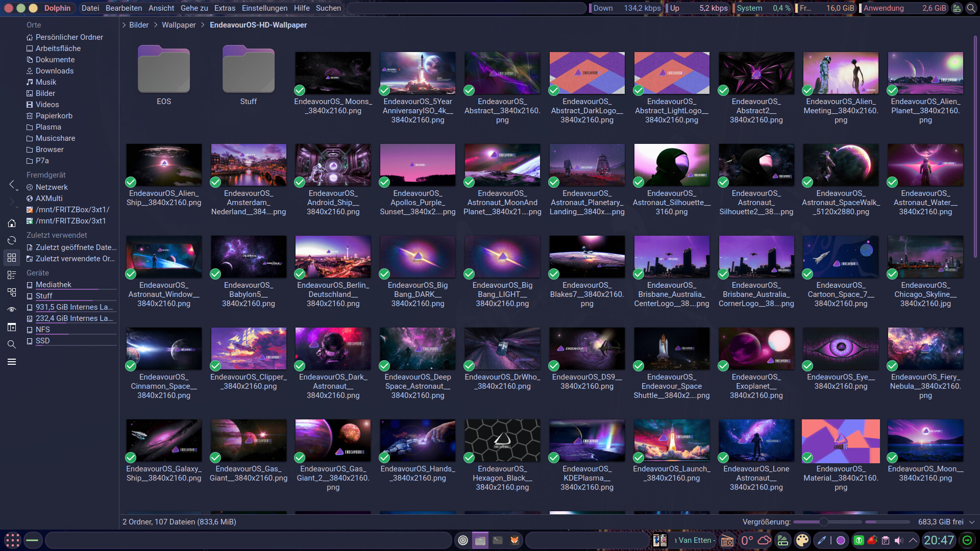Open the Gehe zu menu

[194, 8]
